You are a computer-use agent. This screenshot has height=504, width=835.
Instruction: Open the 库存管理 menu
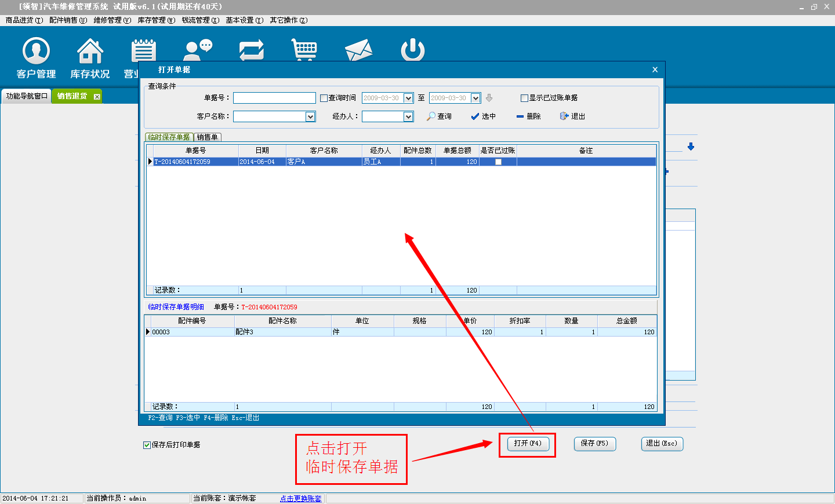coord(156,20)
